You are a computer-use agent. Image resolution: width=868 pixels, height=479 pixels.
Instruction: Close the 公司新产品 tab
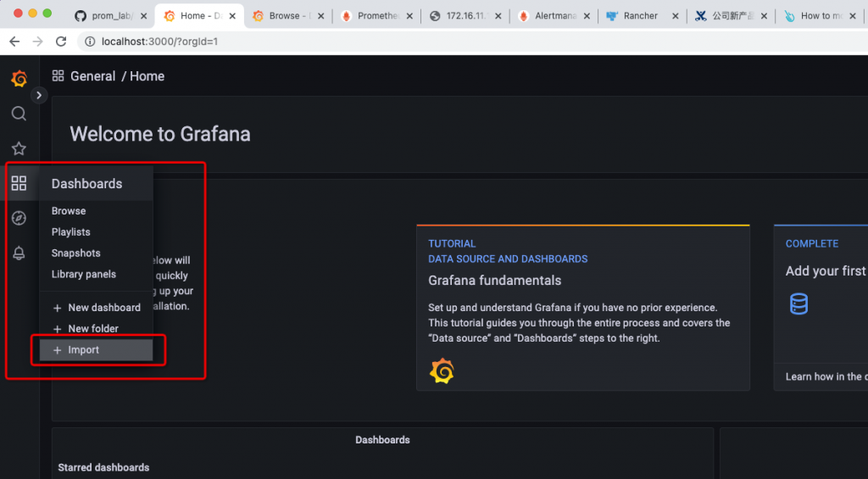pyautogui.click(x=764, y=16)
